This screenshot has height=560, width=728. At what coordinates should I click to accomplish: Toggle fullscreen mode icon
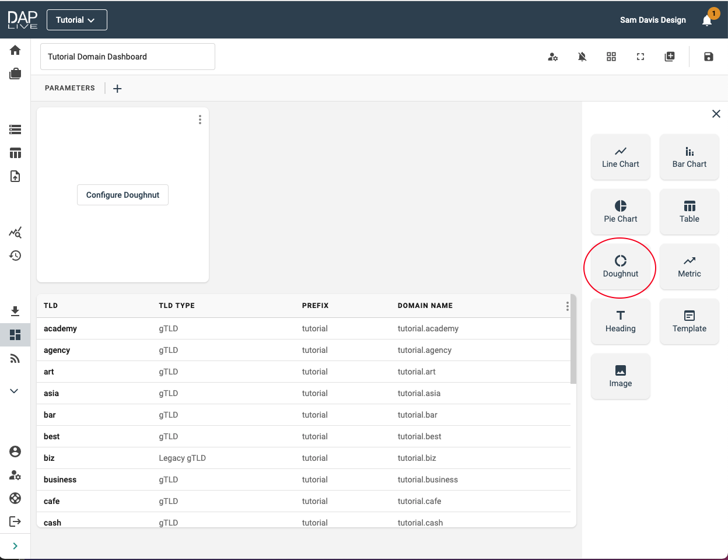pos(640,57)
